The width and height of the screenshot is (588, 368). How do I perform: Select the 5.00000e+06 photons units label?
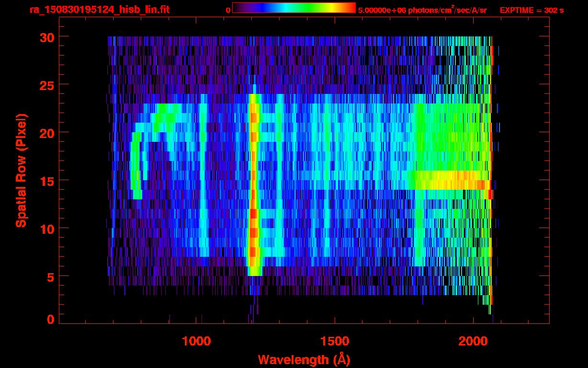(422, 10)
